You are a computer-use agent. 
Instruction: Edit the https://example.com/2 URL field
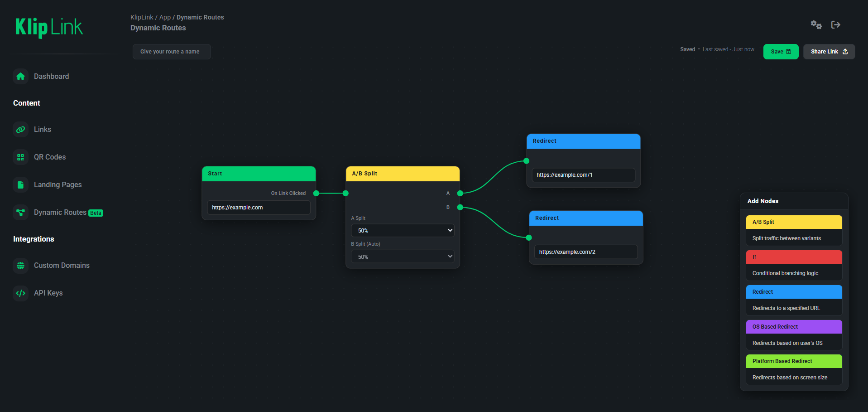tap(586, 252)
